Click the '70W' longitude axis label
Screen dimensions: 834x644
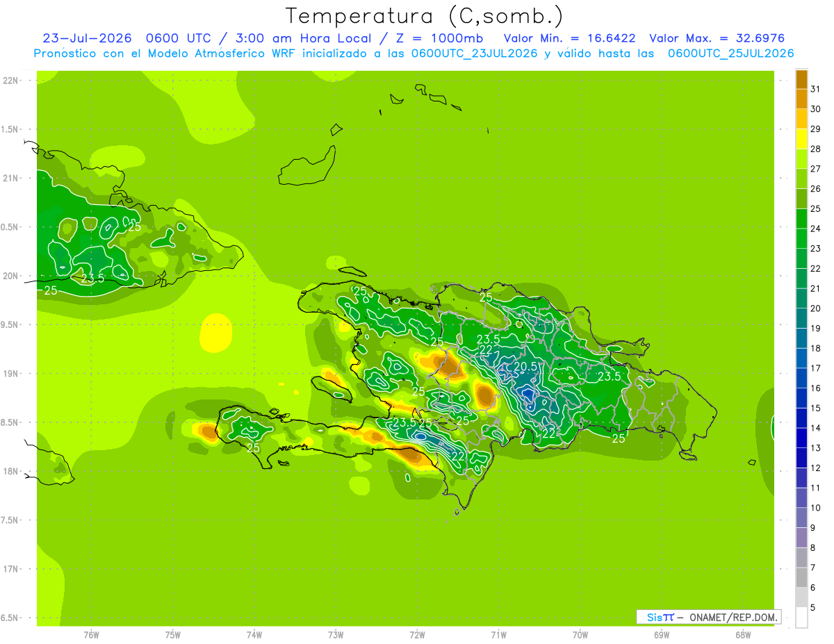(x=580, y=635)
